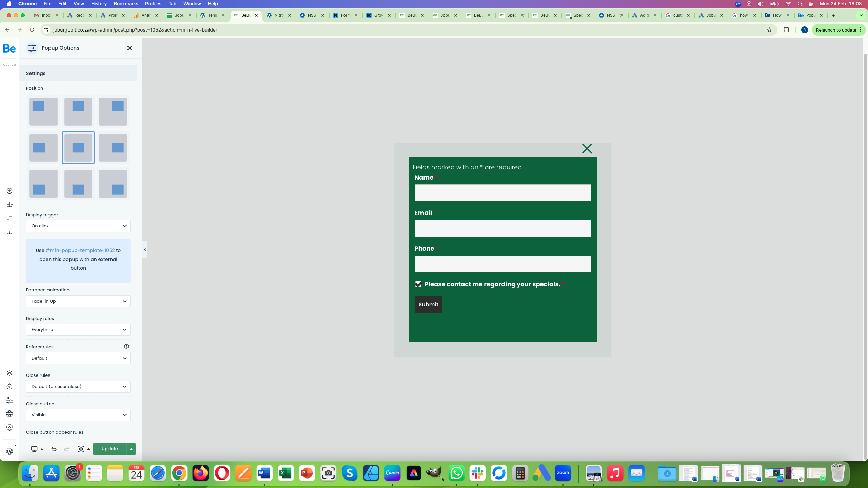Click the WordPress logo in sidebar
868x488 pixels.
[9, 451]
